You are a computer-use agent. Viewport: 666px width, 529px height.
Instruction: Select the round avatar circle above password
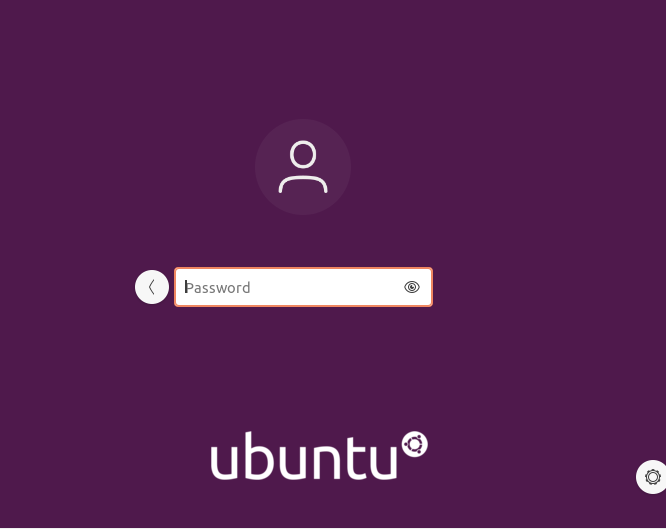[x=303, y=167]
